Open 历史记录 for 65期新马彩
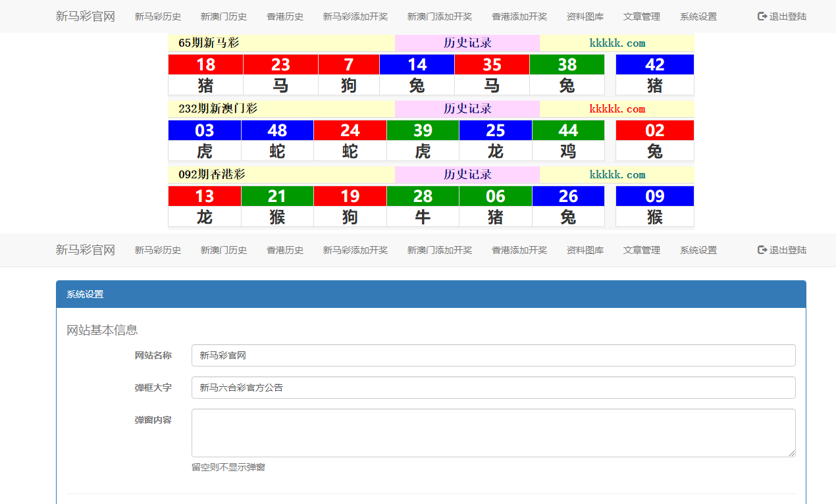 click(467, 43)
